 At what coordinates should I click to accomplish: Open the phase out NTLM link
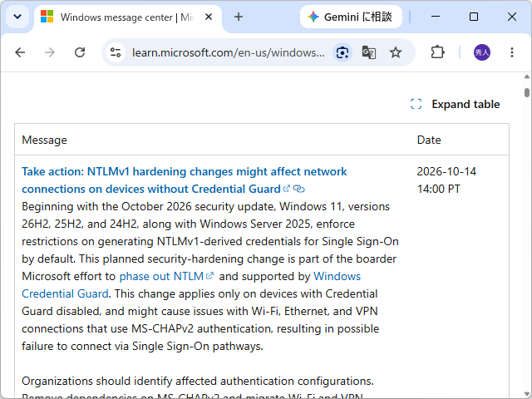coord(166,276)
